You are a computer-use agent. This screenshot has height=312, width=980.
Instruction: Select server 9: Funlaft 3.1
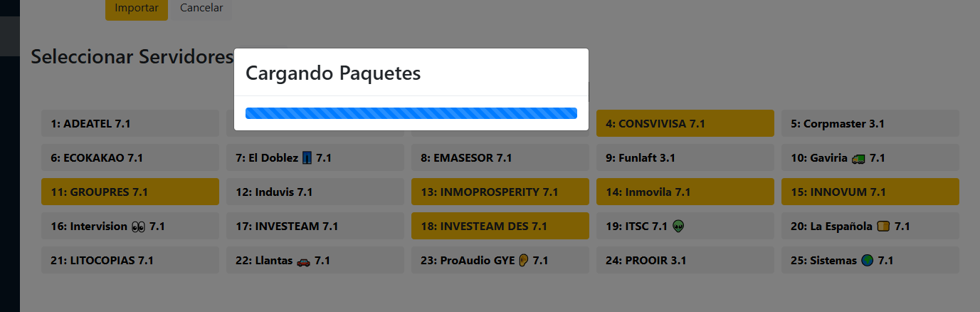coord(685,157)
